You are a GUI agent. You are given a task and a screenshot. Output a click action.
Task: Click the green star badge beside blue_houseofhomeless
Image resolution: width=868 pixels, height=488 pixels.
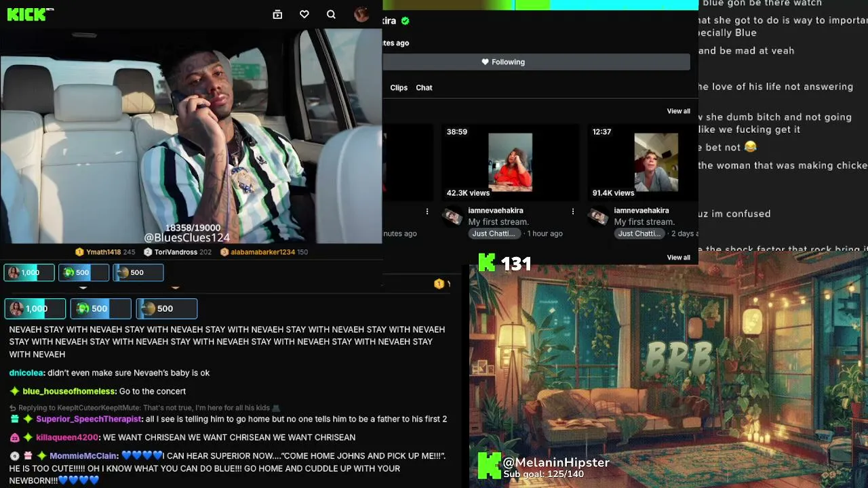coord(14,391)
